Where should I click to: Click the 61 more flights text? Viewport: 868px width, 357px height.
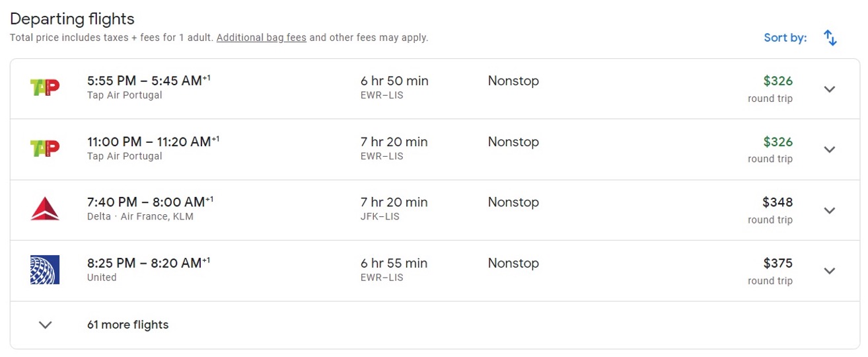click(x=127, y=325)
